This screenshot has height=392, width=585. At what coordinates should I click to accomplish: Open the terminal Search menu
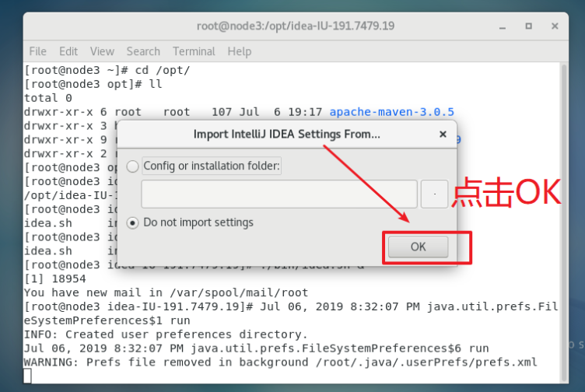(x=143, y=51)
